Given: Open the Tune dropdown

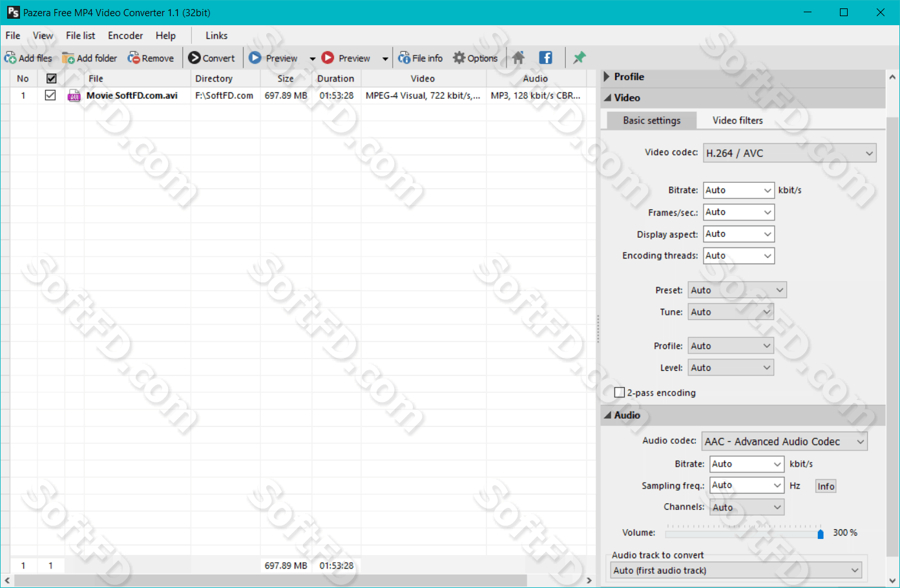Looking at the screenshot, I should click(731, 312).
